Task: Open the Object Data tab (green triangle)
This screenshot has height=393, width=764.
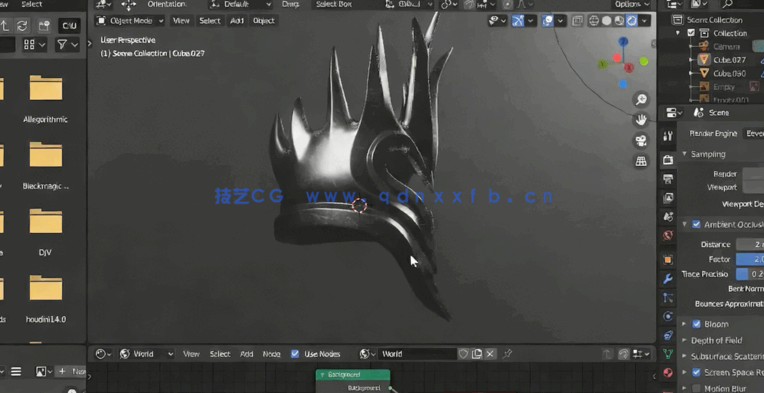Action: click(x=668, y=354)
